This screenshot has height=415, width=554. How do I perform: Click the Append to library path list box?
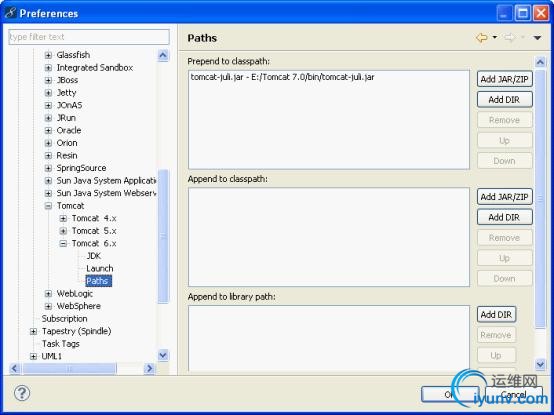pyautogui.click(x=329, y=338)
